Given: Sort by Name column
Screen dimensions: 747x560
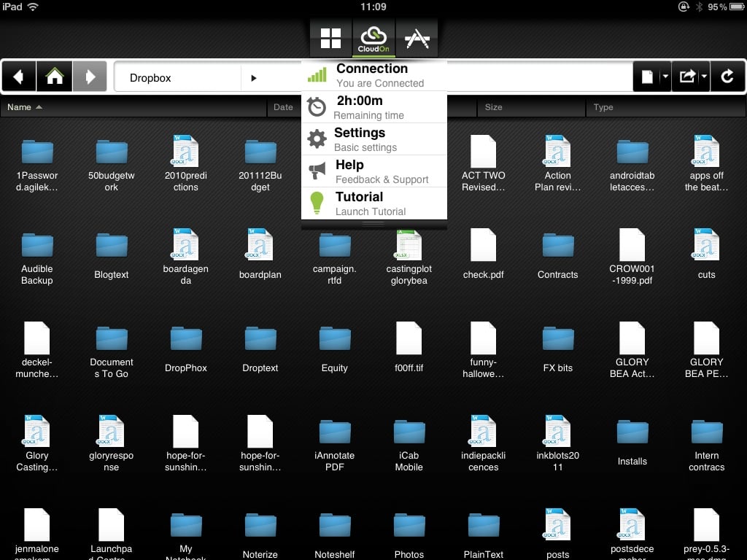Looking at the screenshot, I should tap(133, 107).
